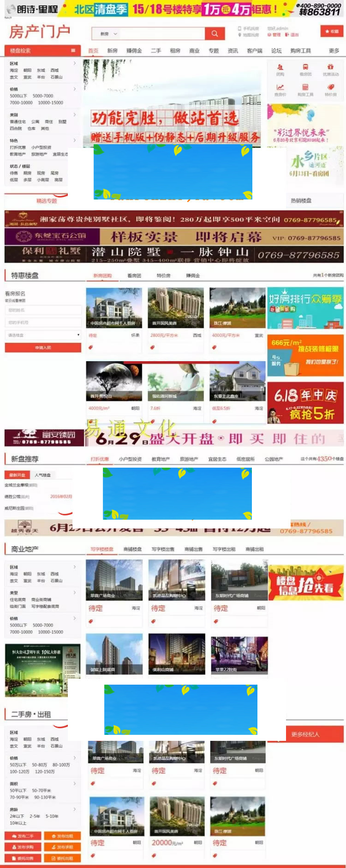The image size is (346, 868).
Task: Open the 查房价 chart icon
Action: pos(280,88)
